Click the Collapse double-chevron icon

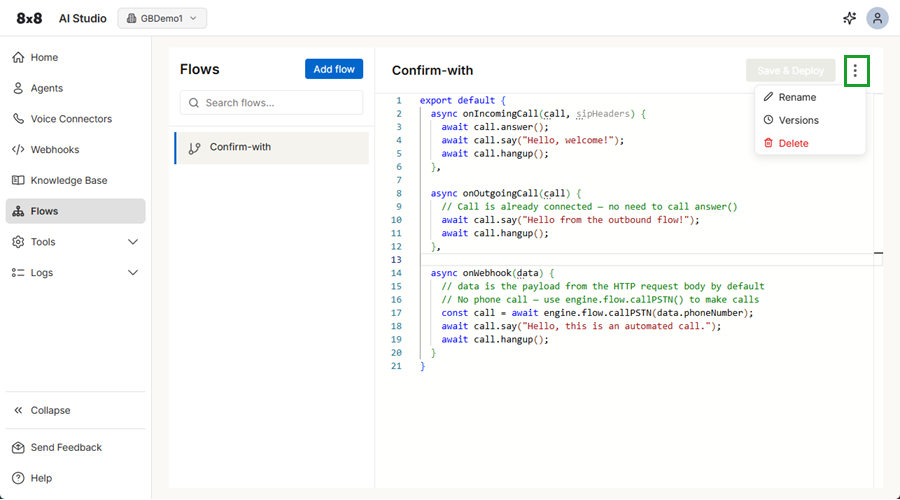(18, 410)
